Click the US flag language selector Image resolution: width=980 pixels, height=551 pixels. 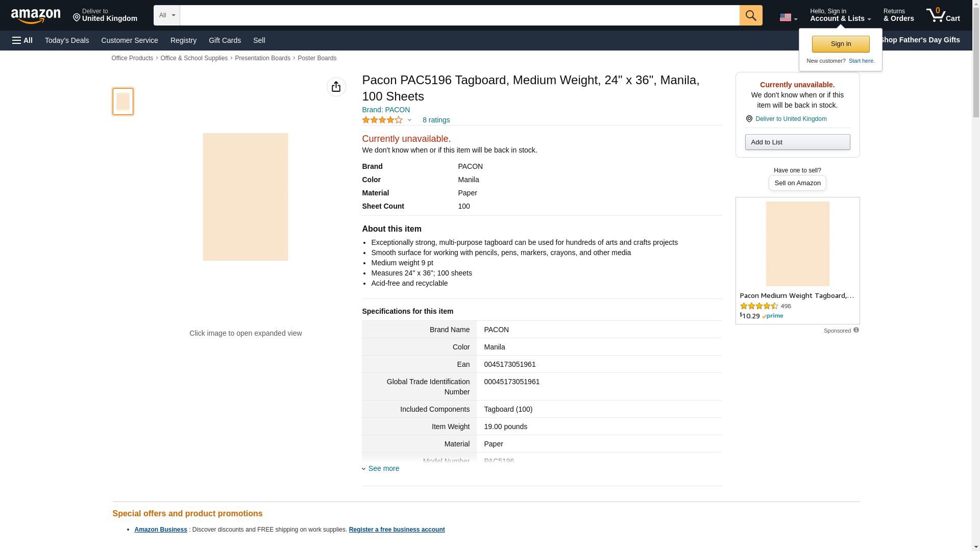(x=788, y=17)
